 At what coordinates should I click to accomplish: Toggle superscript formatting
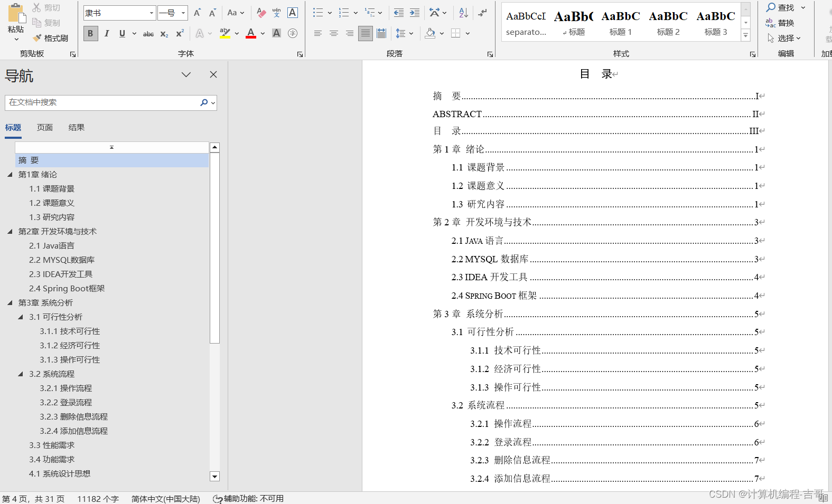[180, 33]
